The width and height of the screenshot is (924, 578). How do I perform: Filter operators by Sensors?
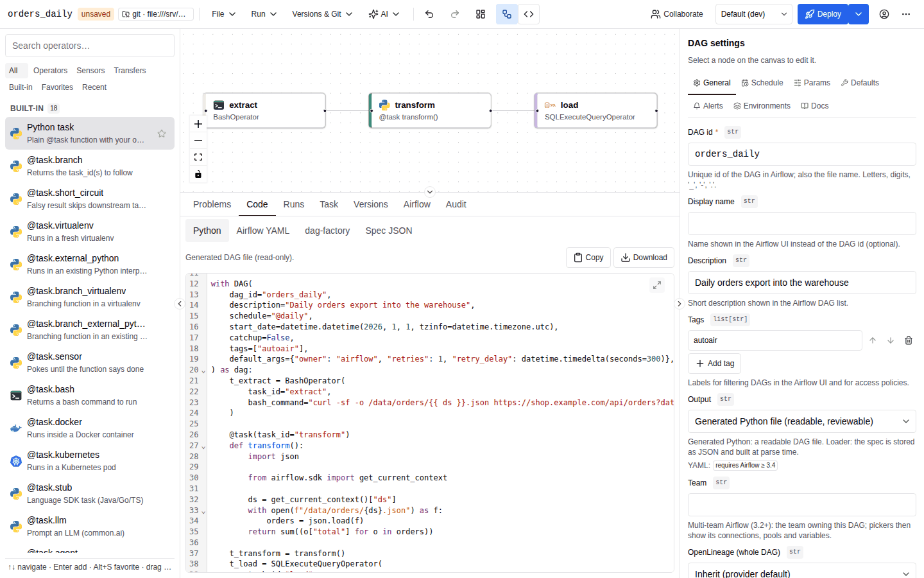90,71
